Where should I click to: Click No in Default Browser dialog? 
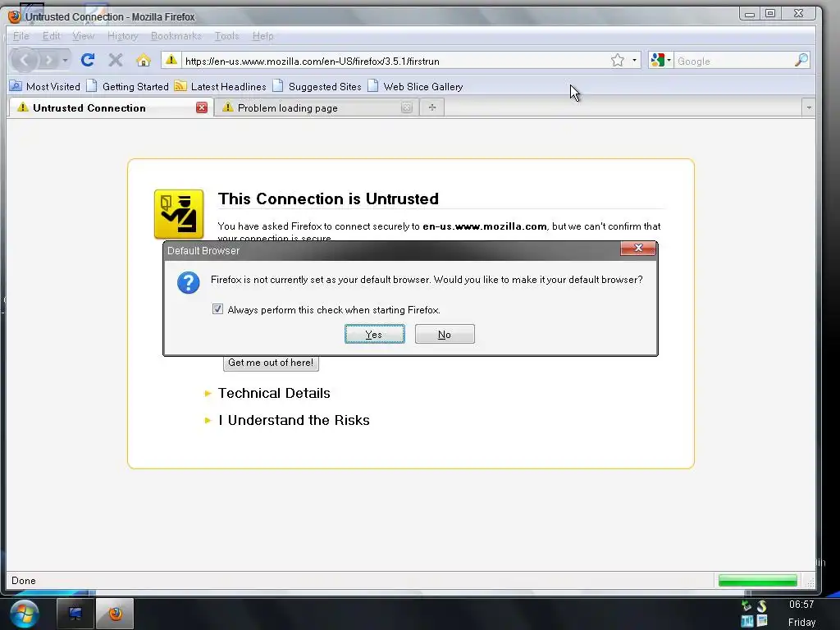tap(445, 335)
